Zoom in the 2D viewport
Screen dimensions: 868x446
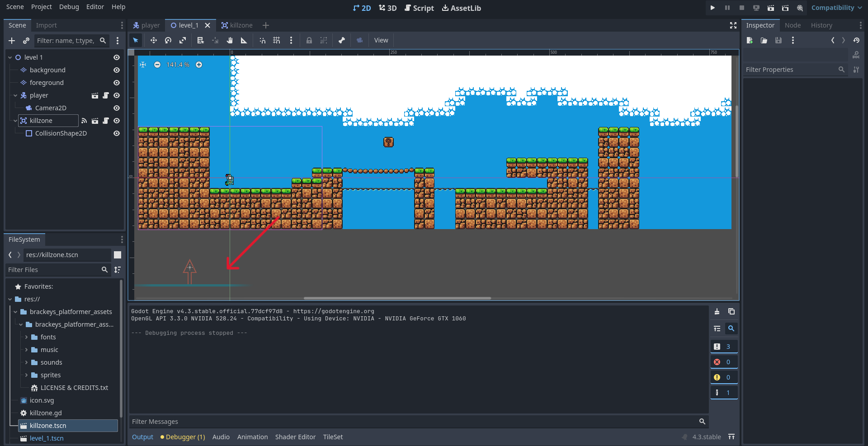[199, 65]
